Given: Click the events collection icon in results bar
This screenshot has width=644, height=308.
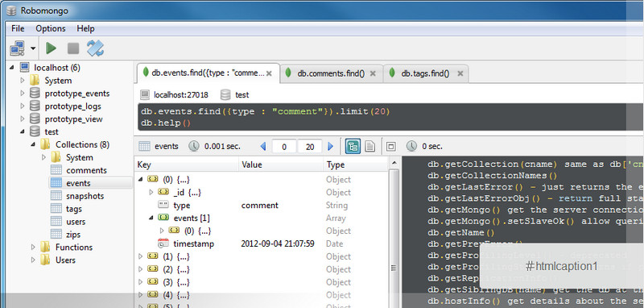Looking at the screenshot, I should click(144, 146).
